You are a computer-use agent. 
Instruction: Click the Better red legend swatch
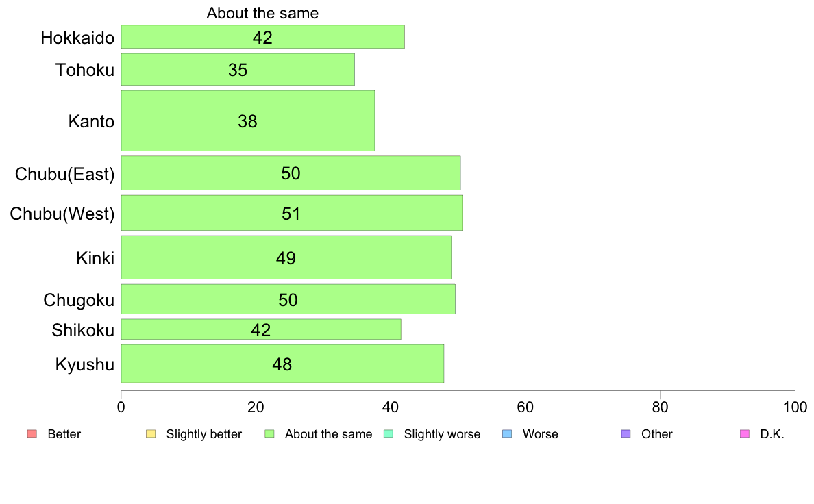tap(32, 434)
